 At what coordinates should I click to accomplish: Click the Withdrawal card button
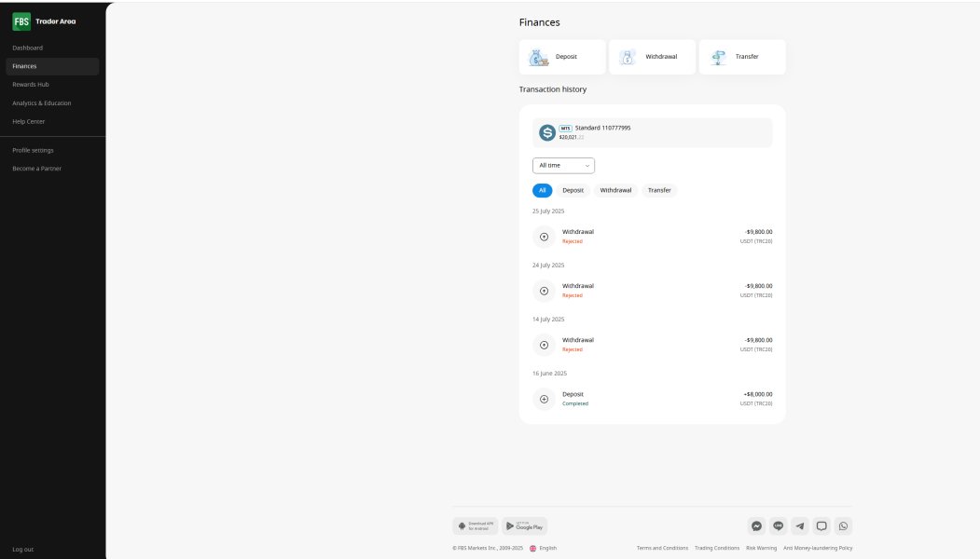[652, 57]
